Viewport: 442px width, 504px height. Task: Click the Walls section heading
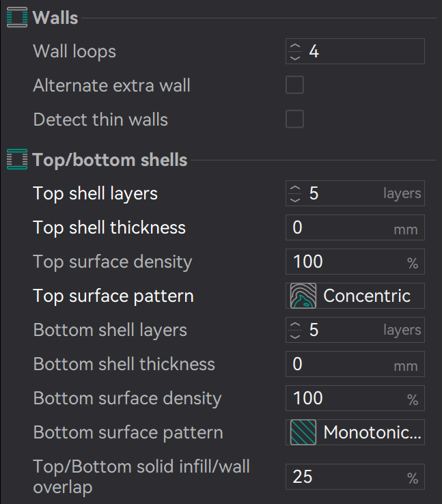(55, 18)
